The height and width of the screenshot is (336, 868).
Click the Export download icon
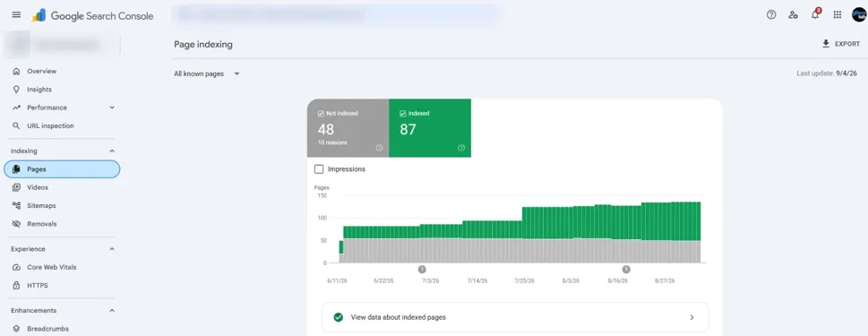pyautogui.click(x=826, y=44)
